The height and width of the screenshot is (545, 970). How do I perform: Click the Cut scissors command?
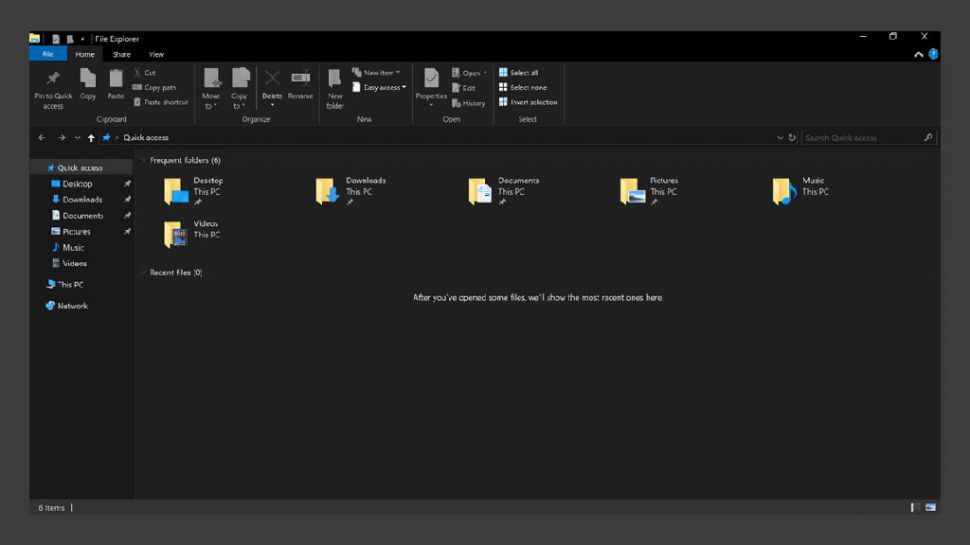[x=146, y=73]
